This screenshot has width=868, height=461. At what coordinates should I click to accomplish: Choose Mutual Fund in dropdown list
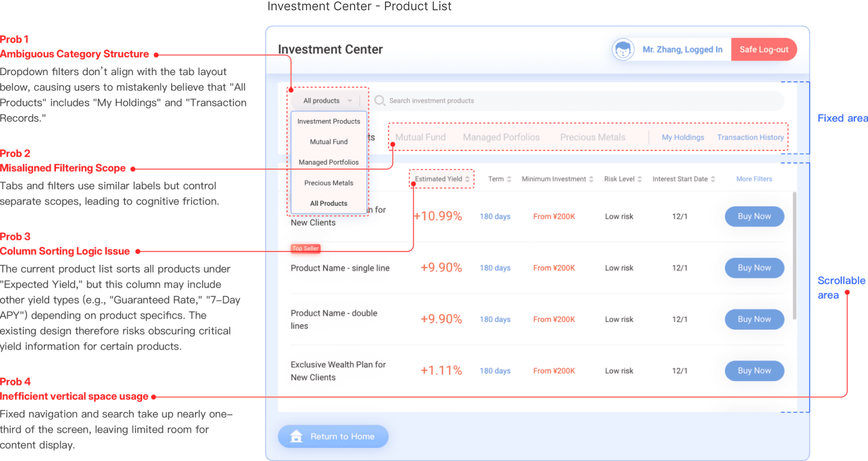point(328,142)
